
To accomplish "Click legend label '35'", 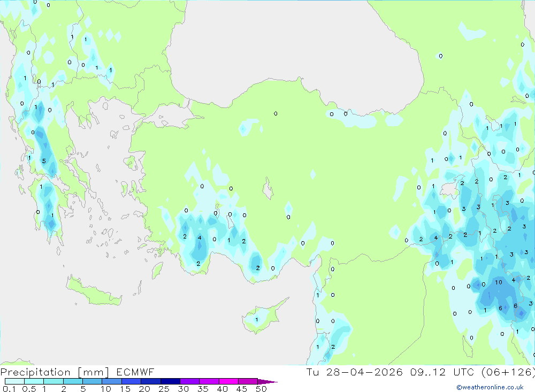I will 203,389.
